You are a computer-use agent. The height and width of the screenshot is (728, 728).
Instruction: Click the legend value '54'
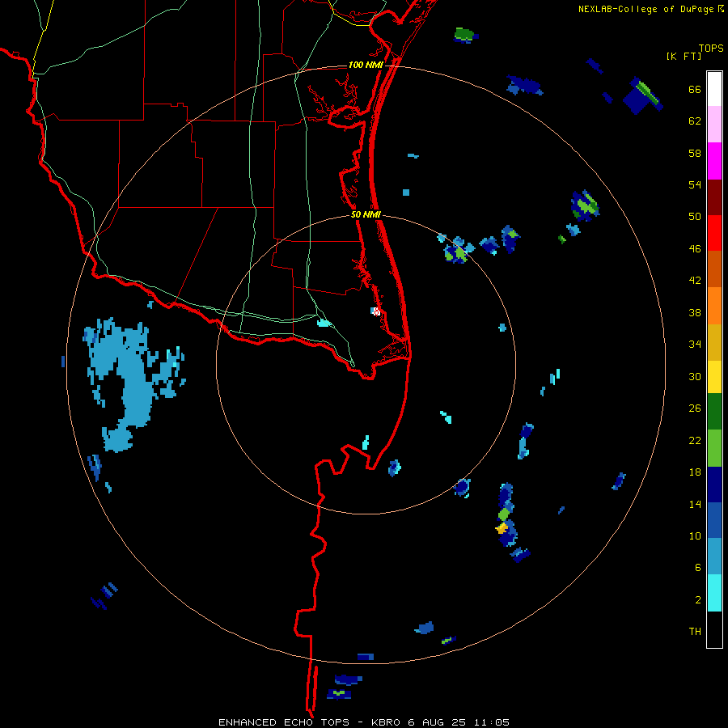(x=695, y=184)
